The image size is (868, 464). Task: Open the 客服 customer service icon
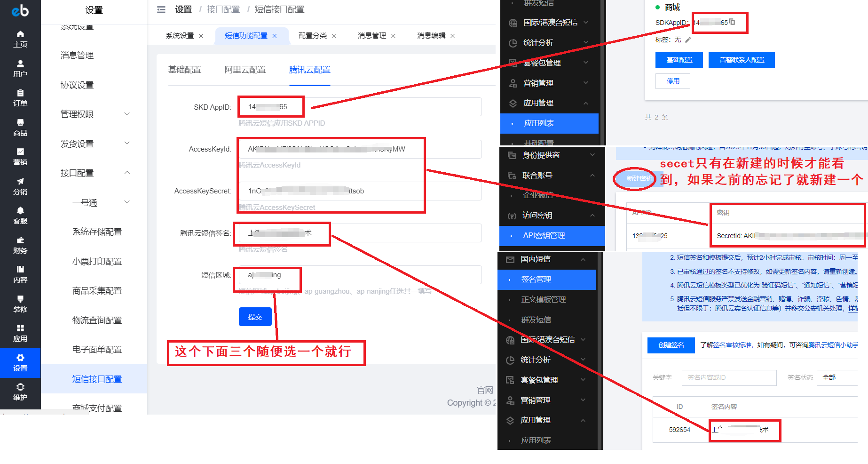coord(20,216)
